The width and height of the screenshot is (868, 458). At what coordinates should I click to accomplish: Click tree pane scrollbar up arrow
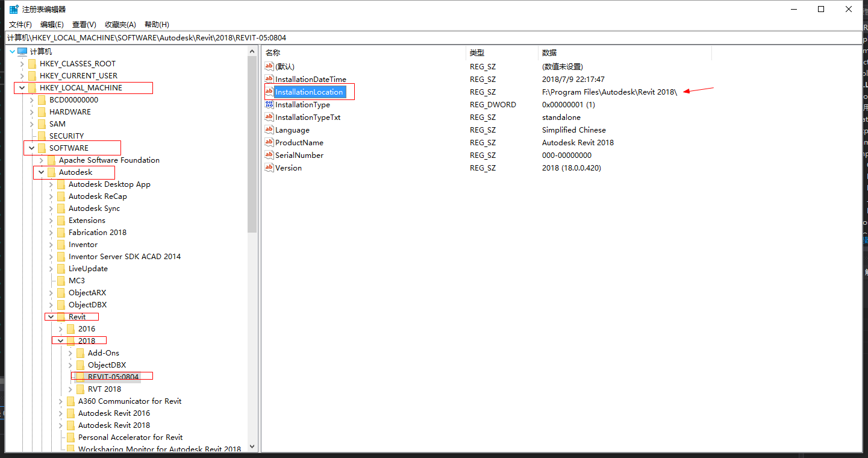pos(252,51)
